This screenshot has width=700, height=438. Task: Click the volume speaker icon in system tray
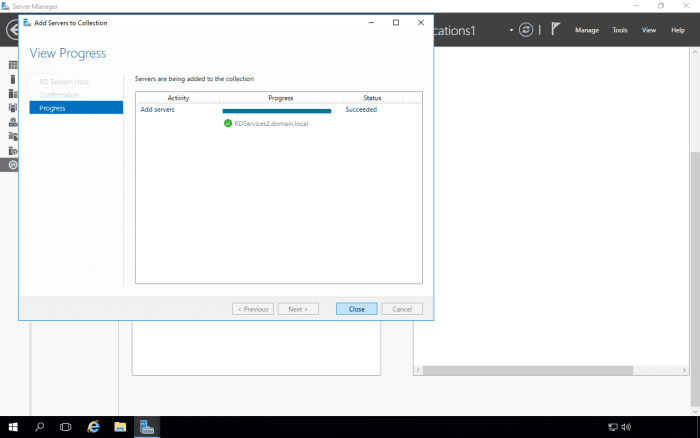625,427
